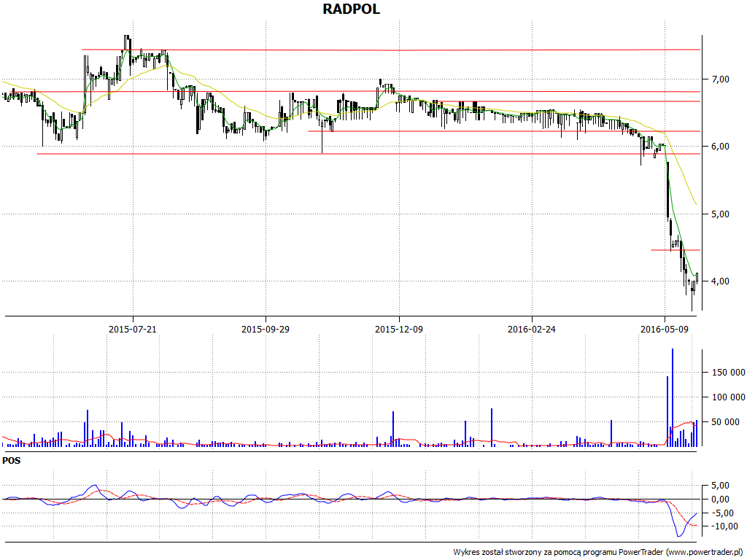Click the 7,00 price axis label
This screenshot has height=560, width=747.
720,79
